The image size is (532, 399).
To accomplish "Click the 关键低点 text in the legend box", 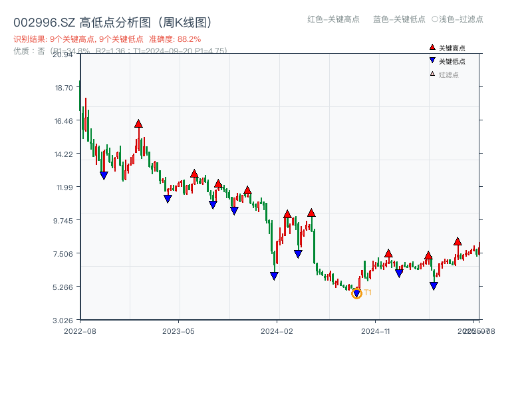I will point(452,61).
